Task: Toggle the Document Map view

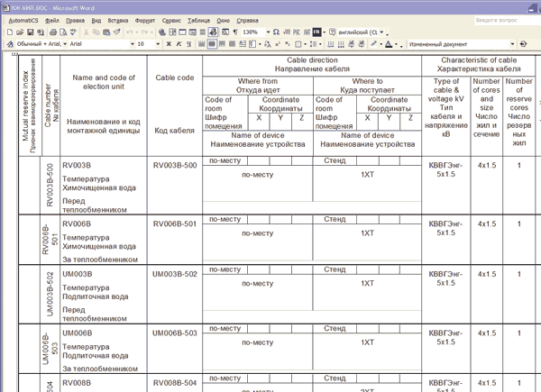Action: tap(225, 32)
